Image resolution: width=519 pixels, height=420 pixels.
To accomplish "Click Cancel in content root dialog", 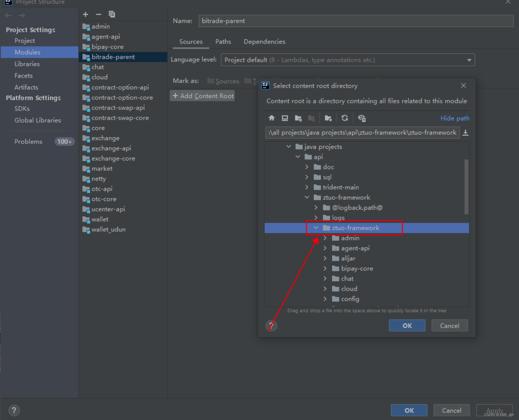I will (x=449, y=326).
